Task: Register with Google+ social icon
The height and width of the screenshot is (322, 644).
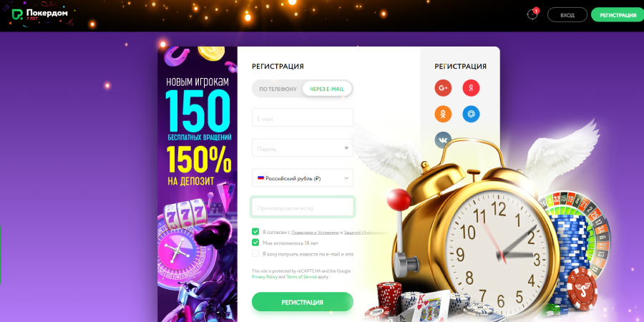Action: pos(443,87)
